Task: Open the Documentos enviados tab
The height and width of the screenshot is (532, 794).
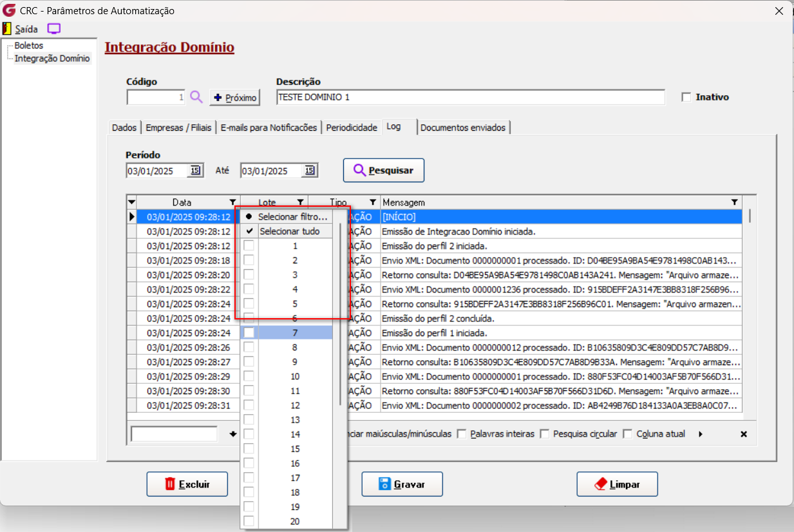Action: point(464,128)
